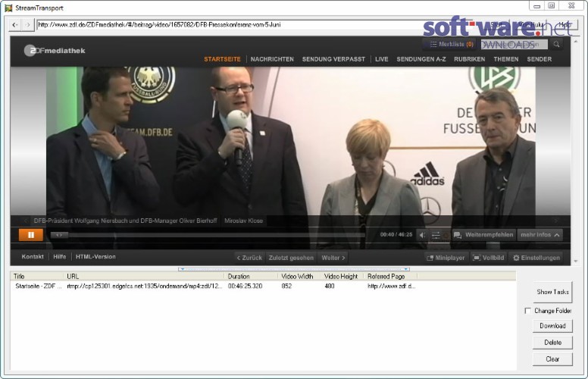Click the video seek bar handle
Image resolution: width=588 pixels, height=379 pixels.
click(59, 235)
